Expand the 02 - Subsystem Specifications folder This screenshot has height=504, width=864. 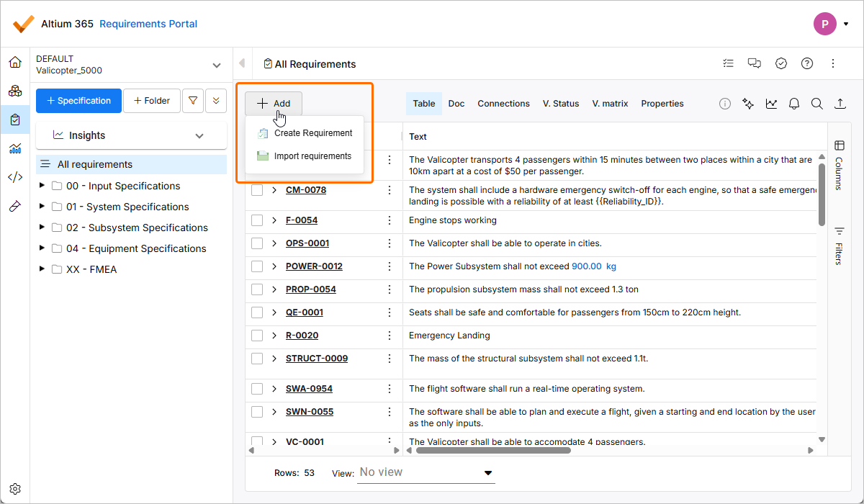42,228
